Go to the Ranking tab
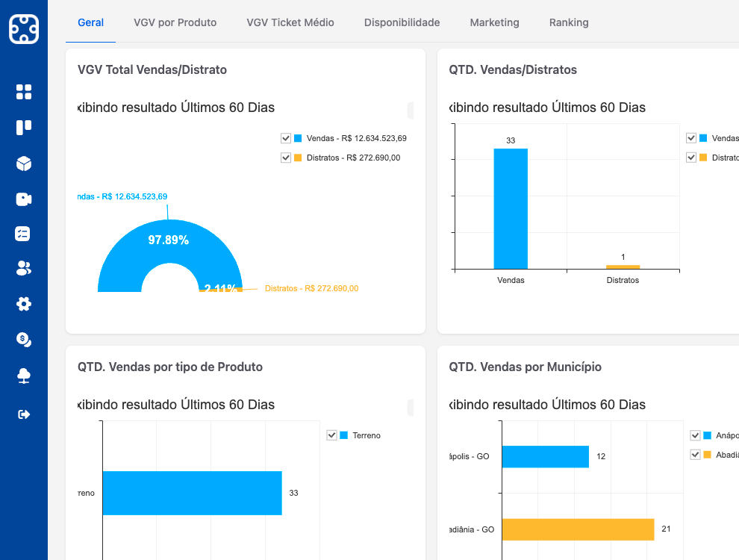Image resolution: width=739 pixels, height=560 pixels. 569,22
